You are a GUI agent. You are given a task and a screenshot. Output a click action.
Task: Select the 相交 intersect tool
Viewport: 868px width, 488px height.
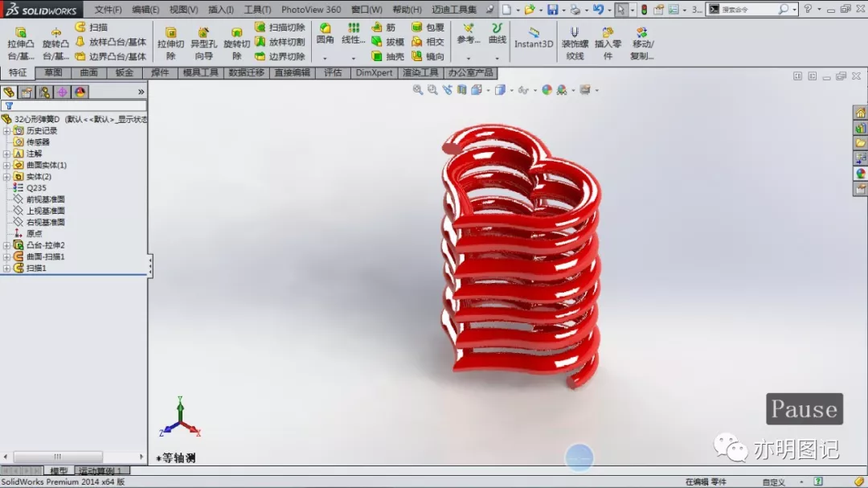pos(428,42)
